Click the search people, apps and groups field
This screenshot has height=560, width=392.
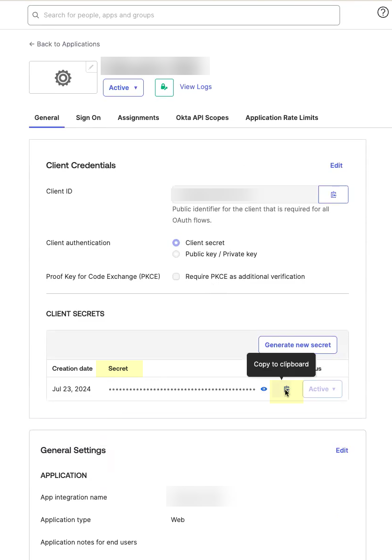187,15
